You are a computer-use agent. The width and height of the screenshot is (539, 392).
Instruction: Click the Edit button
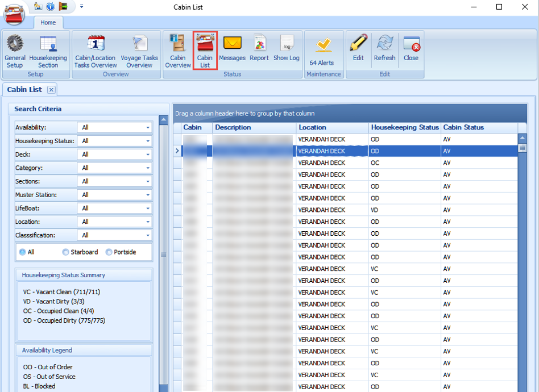coord(358,51)
